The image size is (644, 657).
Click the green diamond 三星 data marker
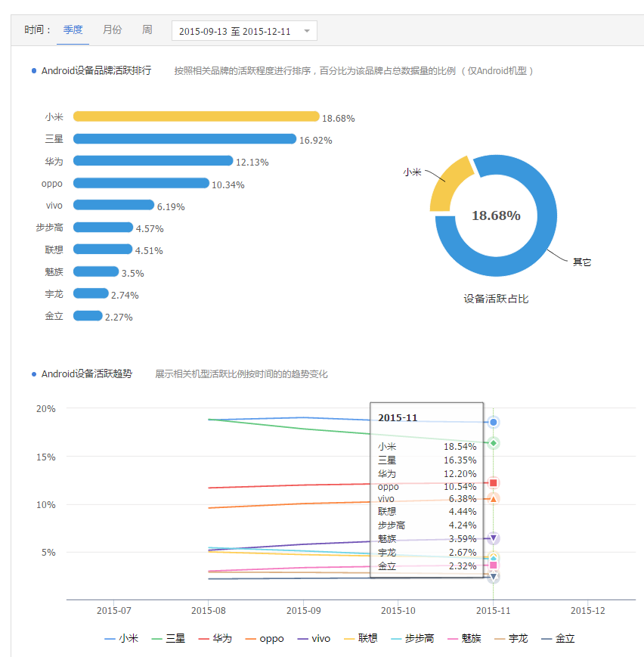[x=494, y=443]
